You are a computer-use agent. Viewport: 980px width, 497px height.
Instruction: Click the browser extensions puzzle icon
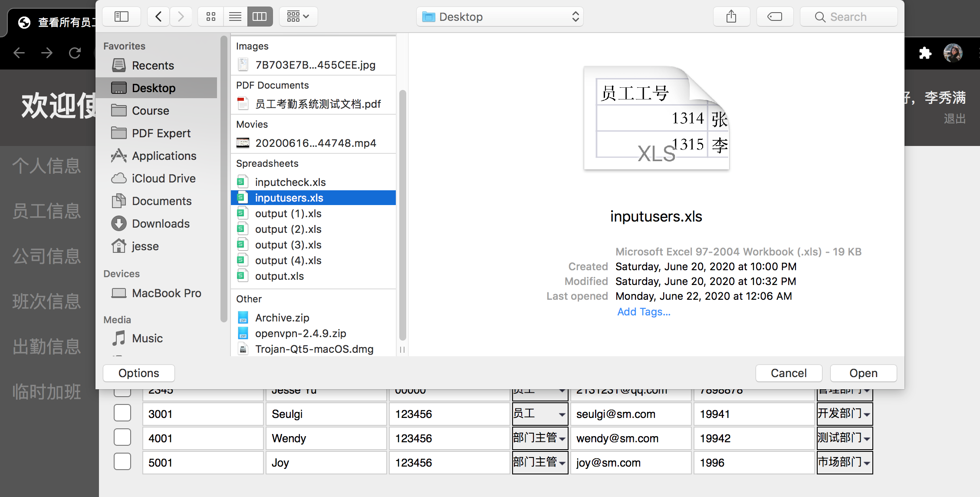[x=925, y=53]
